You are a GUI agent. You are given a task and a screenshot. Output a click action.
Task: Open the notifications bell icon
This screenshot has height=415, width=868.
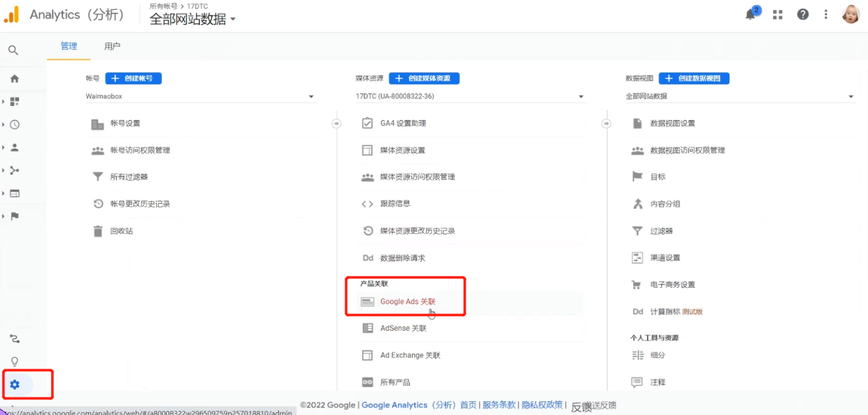click(752, 14)
